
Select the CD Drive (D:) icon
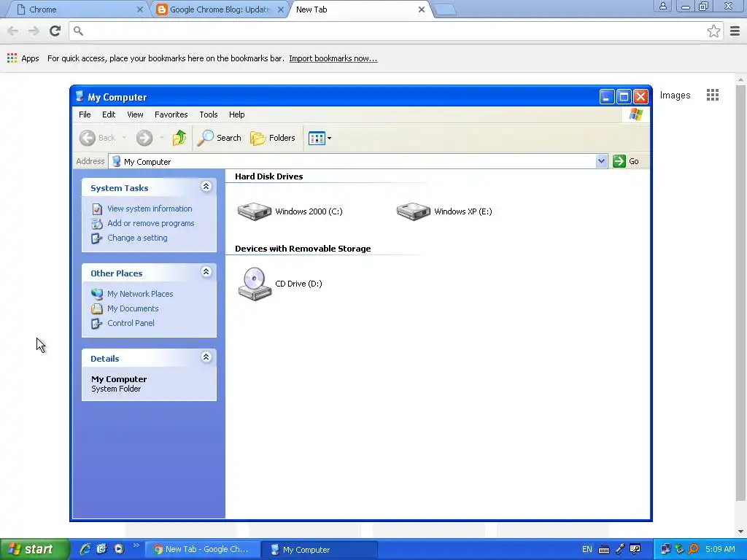pos(255,284)
